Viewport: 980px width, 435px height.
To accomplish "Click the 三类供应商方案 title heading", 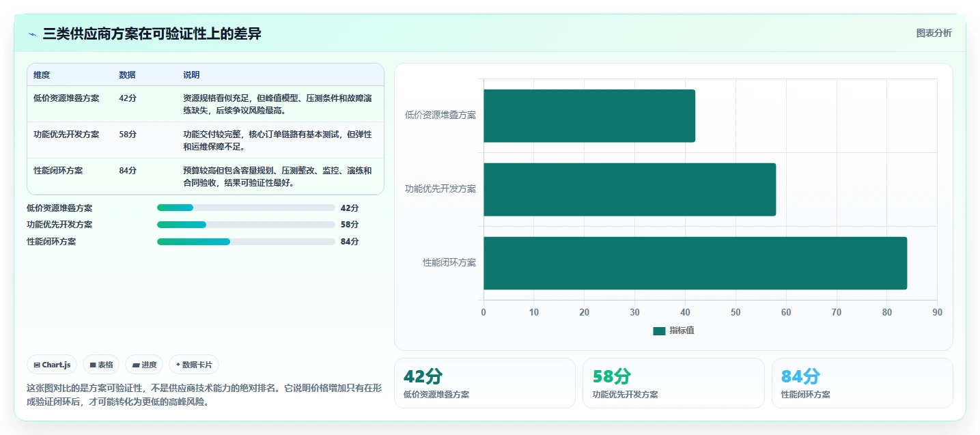I will click(x=152, y=34).
